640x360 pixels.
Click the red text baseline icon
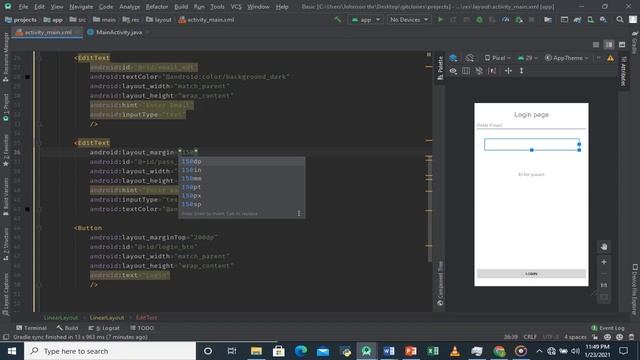(492, 71)
